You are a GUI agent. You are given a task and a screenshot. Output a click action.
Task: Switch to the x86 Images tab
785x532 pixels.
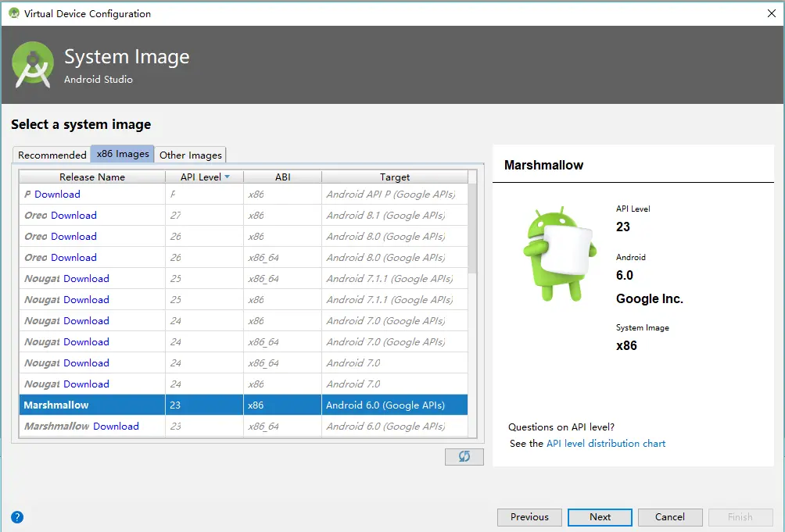pos(123,154)
